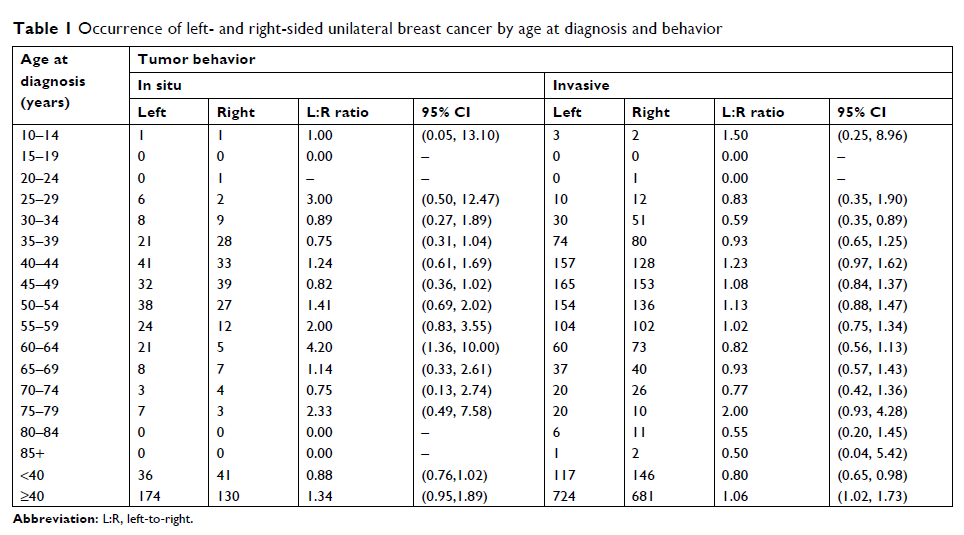964x535 pixels.
Task: Click the 'Invasive' subheader
Action: [581, 86]
